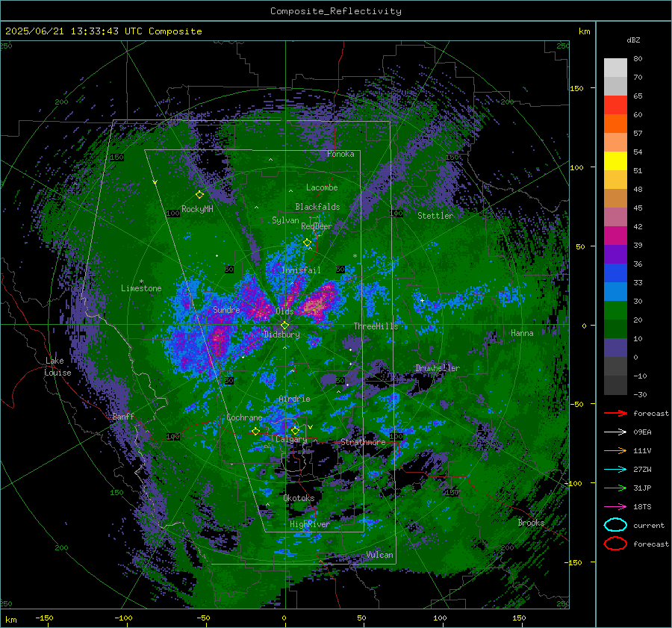Screen dimensions: 672x628
Task: Pick the blue 36 dBZ color swatch
Action: click(x=615, y=273)
